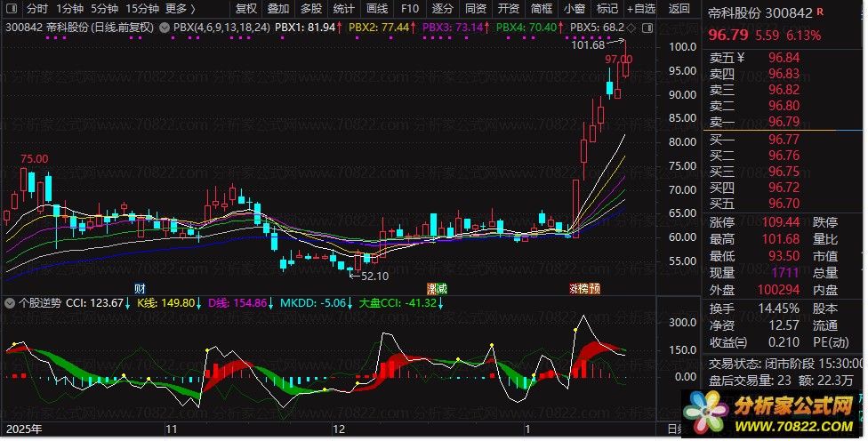Click 净资 value 12.57
This screenshot has width=868, height=441.
pos(784,325)
